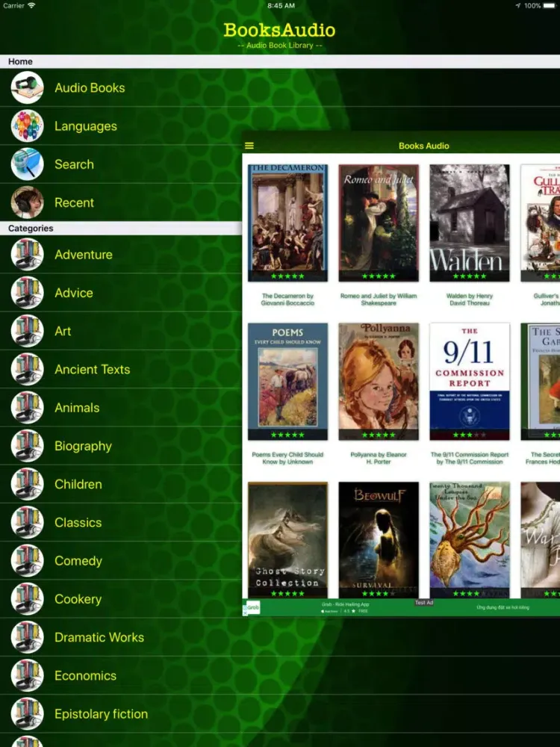
Task: Select the Biography category label
Action: (x=83, y=446)
